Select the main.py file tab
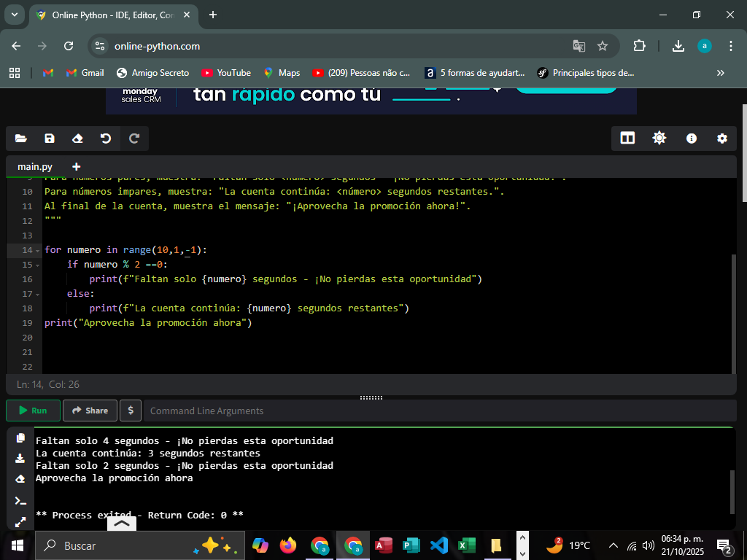The height and width of the screenshot is (560, 747). (35, 166)
